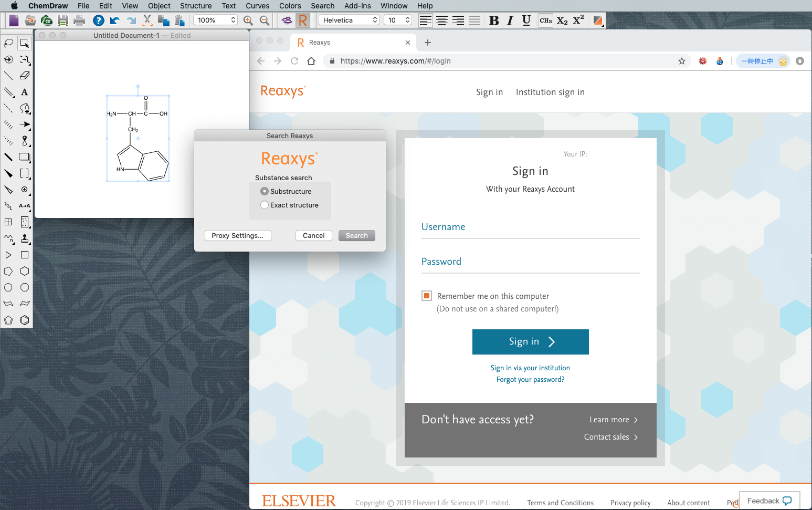This screenshot has height=510, width=812.
Task: Select the Substructure radio button
Action: [265, 191]
